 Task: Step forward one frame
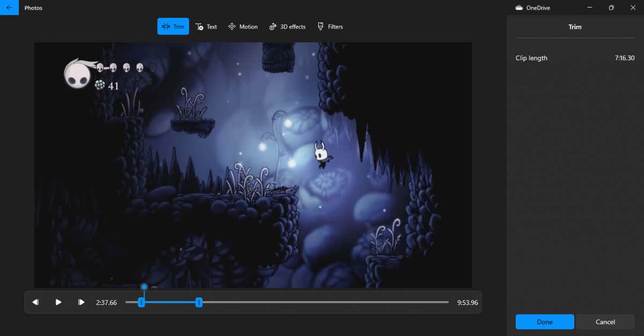81,302
